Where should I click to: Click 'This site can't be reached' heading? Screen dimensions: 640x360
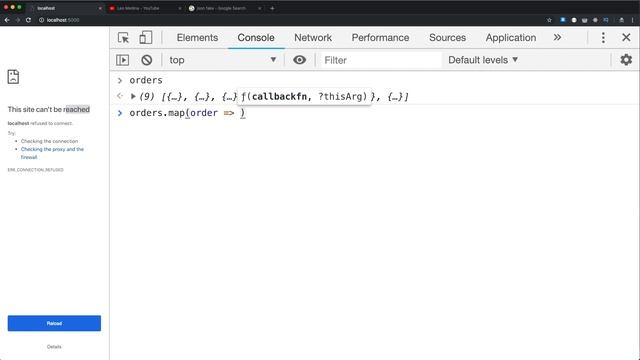[x=49, y=109]
